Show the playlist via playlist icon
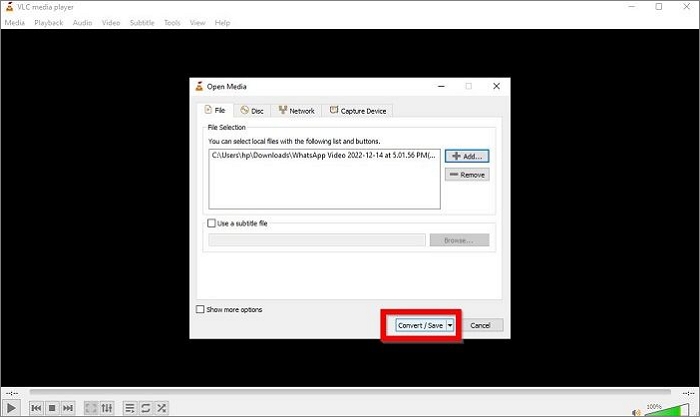 coord(130,408)
